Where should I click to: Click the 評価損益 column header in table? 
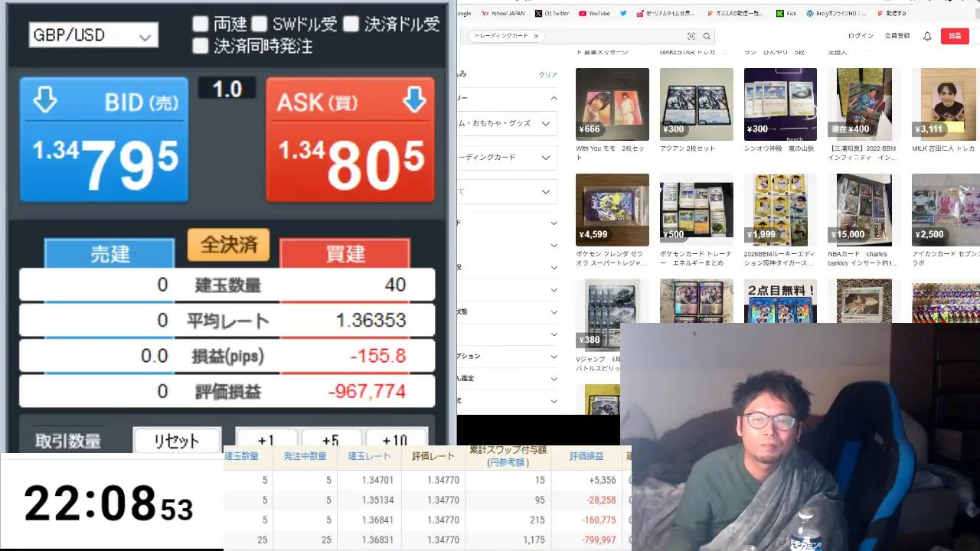(x=586, y=456)
